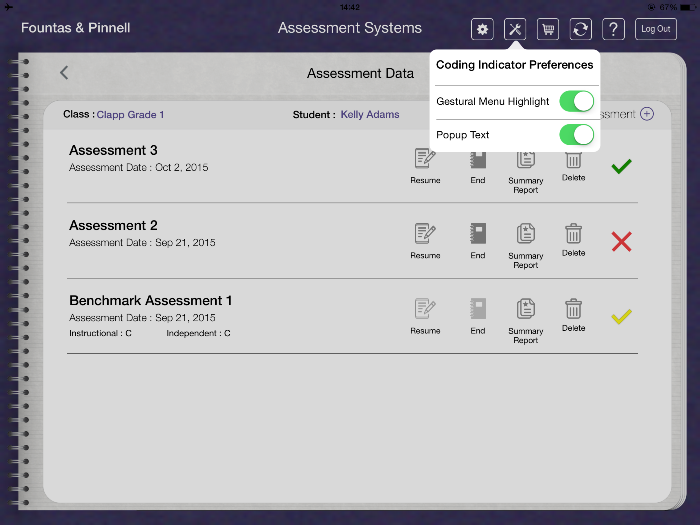Tap the status bar clock 14:42
The height and width of the screenshot is (525, 700).
(350, 7)
